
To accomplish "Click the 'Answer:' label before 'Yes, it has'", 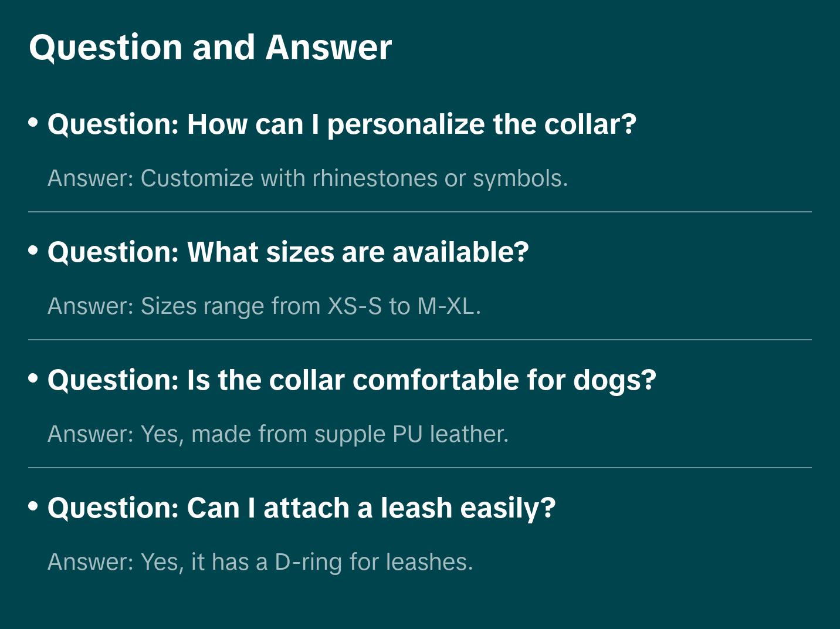I will pos(91,562).
